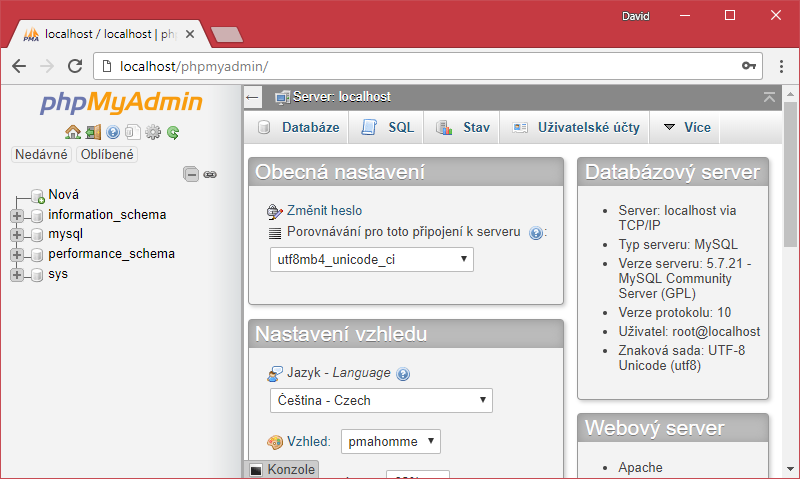The image size is (800, 479).
Task: Click the sys database cylinder icon
Action: (x=37, y=275)
